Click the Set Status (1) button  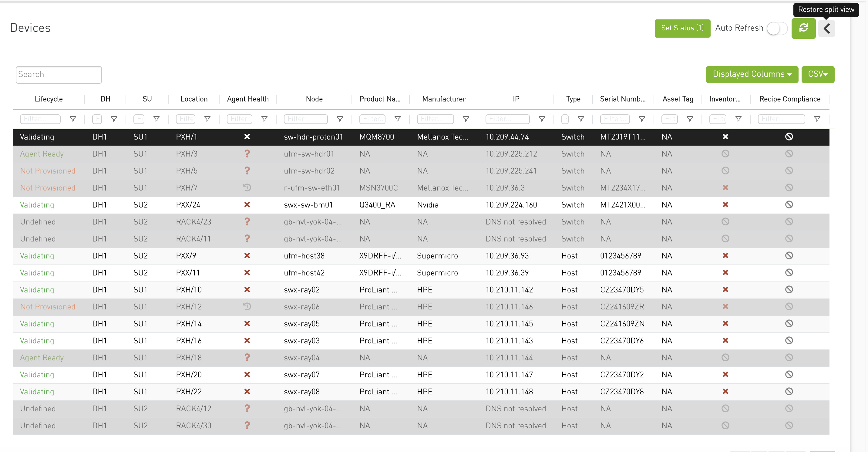click(x=682, y=28)
